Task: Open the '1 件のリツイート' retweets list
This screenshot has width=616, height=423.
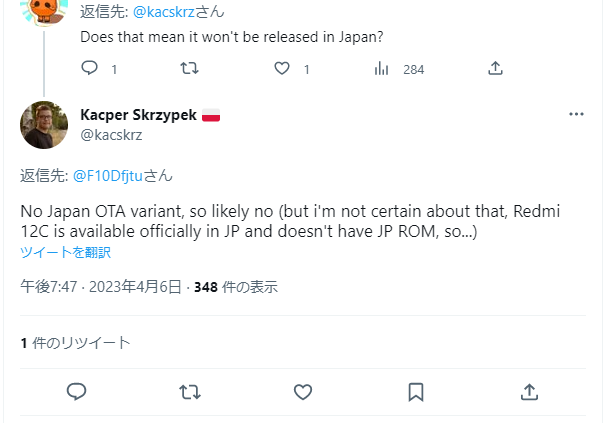Action: [x=75, y=343]
